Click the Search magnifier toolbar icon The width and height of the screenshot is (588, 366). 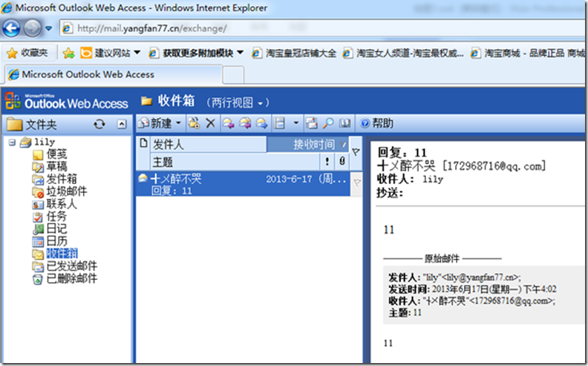[x=328, y=123]
